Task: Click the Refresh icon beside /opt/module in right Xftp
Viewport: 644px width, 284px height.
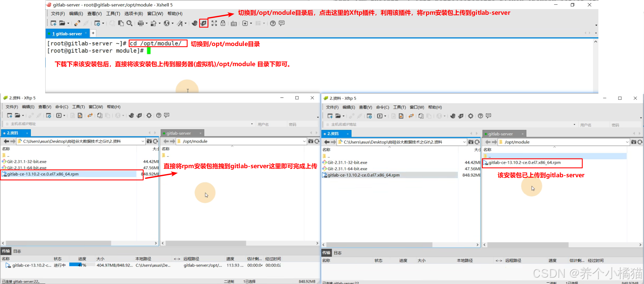Action: tap(640, 142)
